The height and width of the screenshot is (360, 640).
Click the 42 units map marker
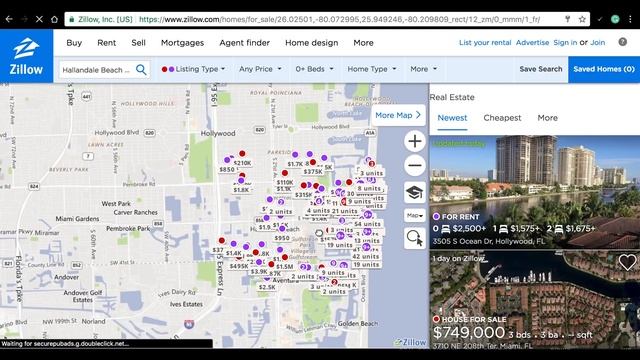coord(366,256)
